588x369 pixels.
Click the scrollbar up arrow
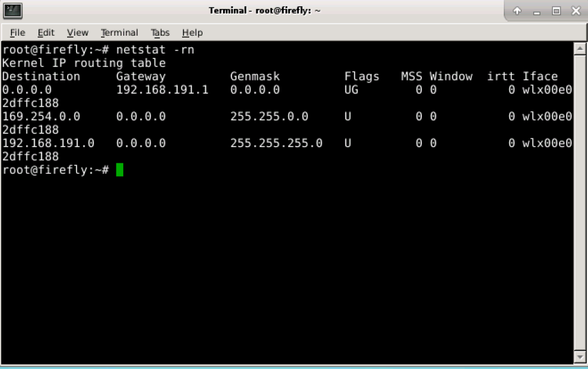click(580, 49)
